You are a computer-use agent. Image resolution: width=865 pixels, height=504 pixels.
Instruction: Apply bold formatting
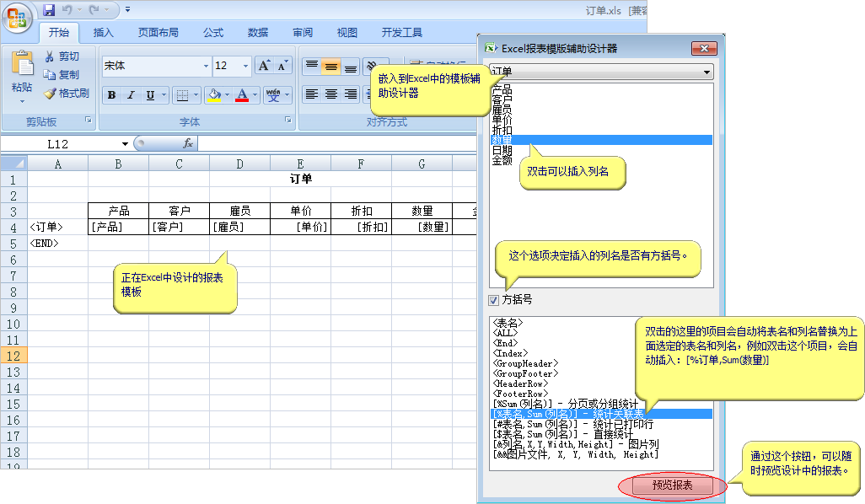tap(112, 95)
